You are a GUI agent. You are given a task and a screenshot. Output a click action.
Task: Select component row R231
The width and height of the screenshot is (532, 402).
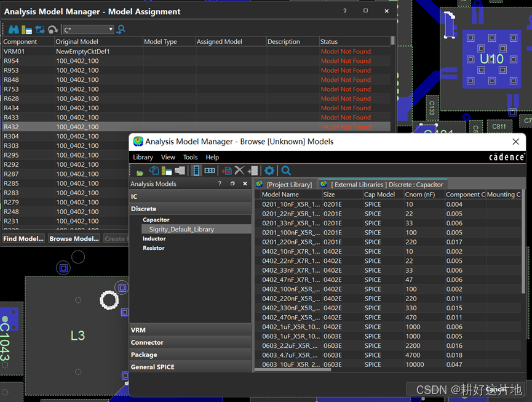(x=65, y=221)
